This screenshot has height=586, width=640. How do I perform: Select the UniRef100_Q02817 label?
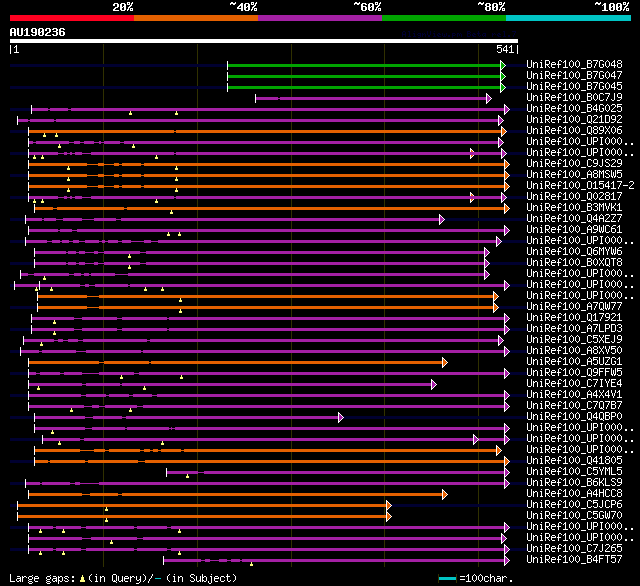tap(574, 196)
